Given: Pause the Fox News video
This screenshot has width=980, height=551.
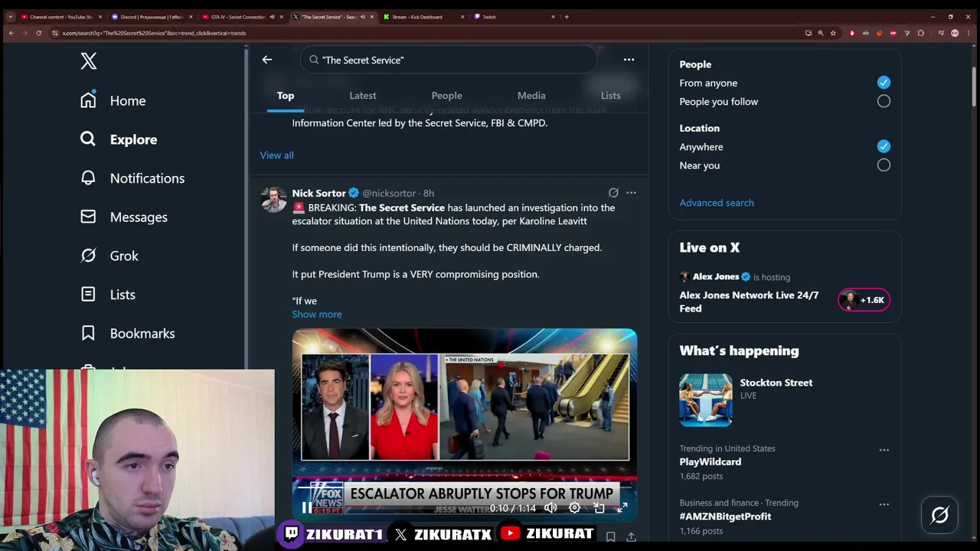Looking at the screenshot, I should point(306,508).
